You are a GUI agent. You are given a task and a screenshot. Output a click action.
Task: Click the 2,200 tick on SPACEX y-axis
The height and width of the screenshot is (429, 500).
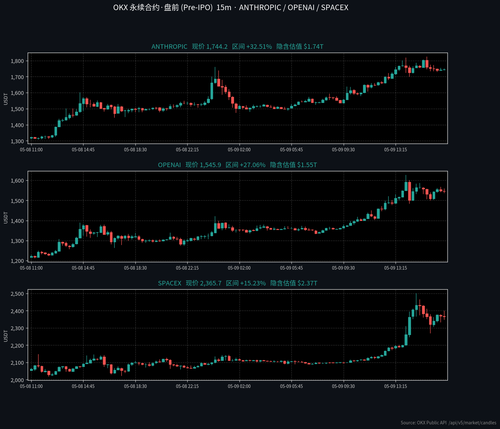pyautogui.click(x=17, y=346)
